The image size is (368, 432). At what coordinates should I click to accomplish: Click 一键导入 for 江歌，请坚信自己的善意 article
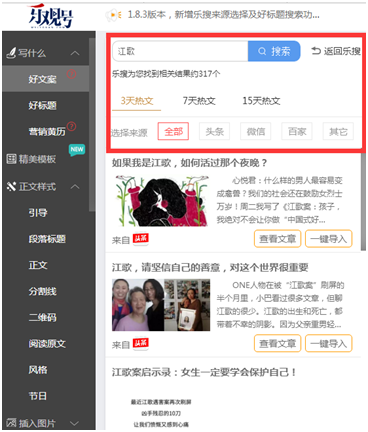click(x=329, y=343)
